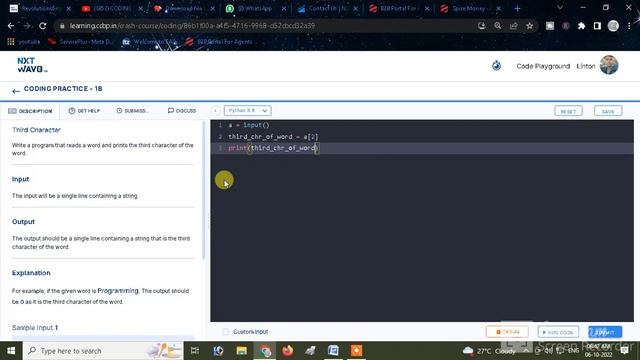Switch to the WhatsApp browser tab
640x360 pixels.
click(255, 9)
